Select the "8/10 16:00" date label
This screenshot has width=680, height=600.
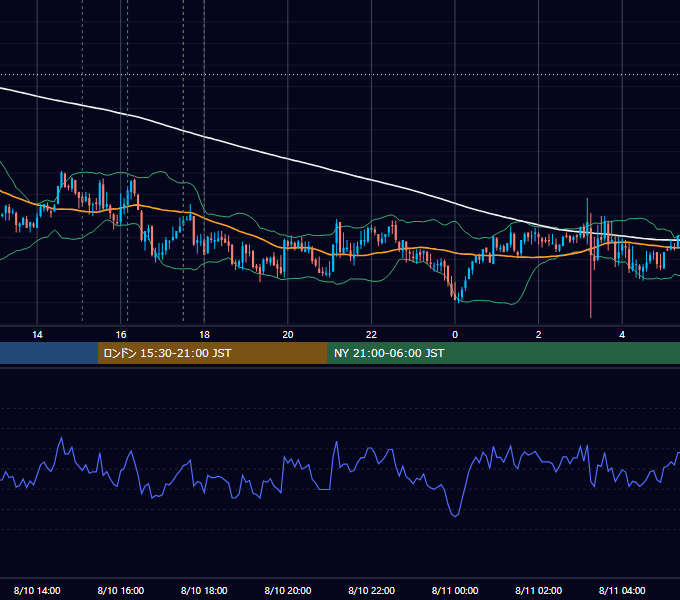point(121,590)
